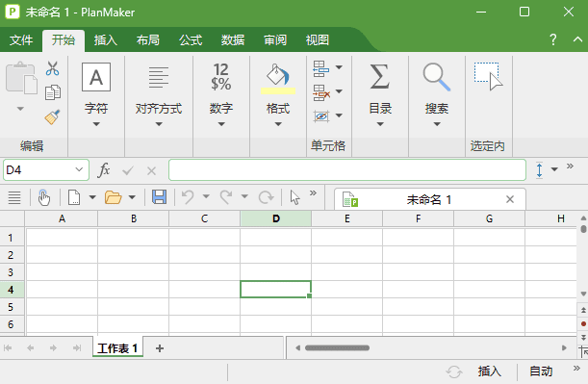
Task: Open the 格式 fill bucket group
Action: coord(278,94)
